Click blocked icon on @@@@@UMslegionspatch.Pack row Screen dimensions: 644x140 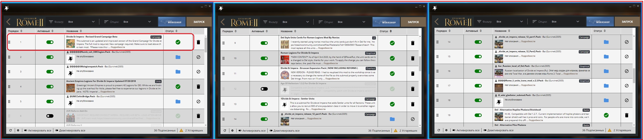coord(198,72)
